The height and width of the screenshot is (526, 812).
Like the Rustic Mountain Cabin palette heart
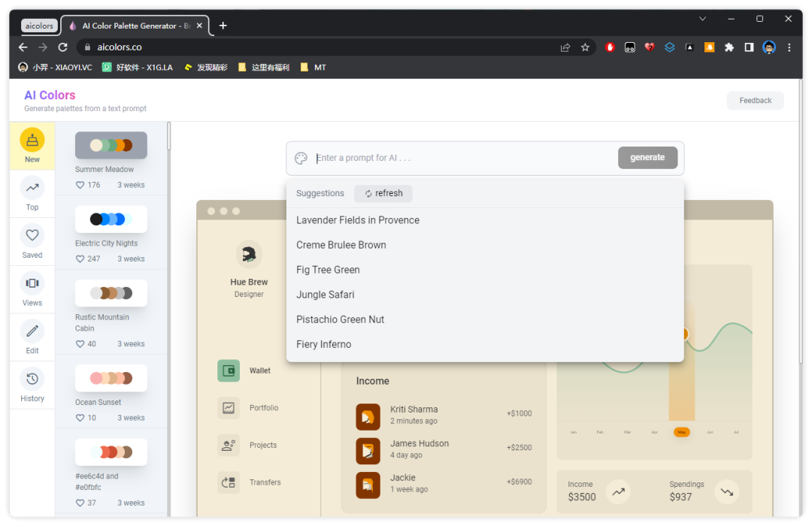pyautogui.click(x=80, y=343)
